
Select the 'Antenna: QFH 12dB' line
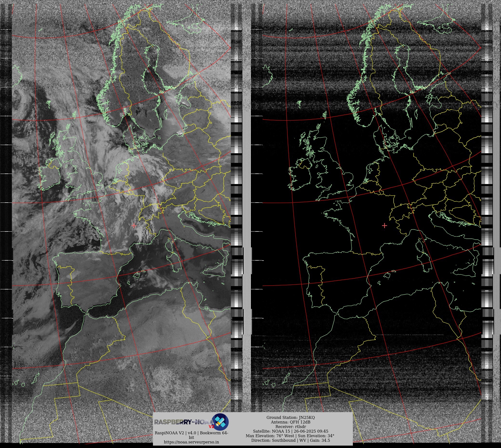(x=290, y=422)
